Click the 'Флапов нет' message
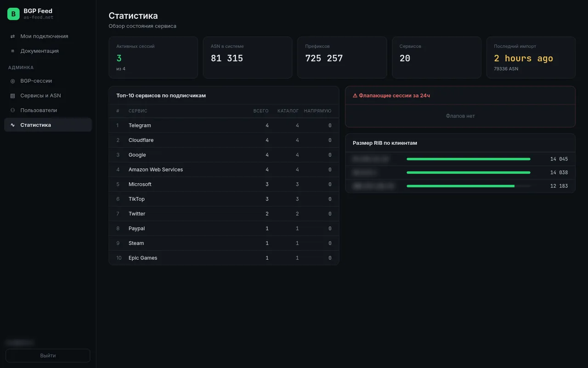 click(x=460, y=116)
